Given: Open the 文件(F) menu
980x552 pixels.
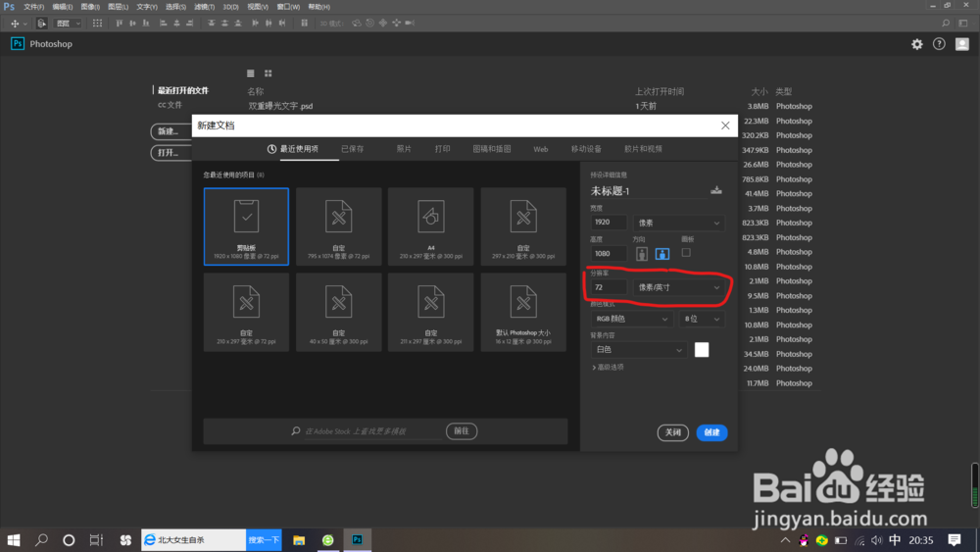Looking at the screenshot, I should click(x=33, y=7).
